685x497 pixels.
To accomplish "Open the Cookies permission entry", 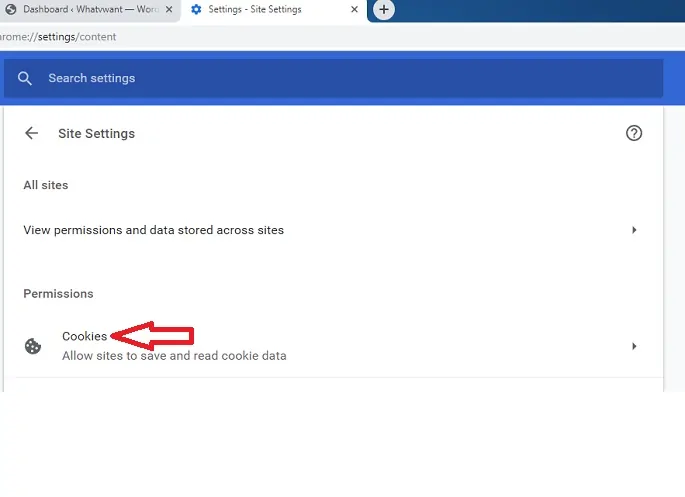I will pyautogui.click(x=85, y=336).
